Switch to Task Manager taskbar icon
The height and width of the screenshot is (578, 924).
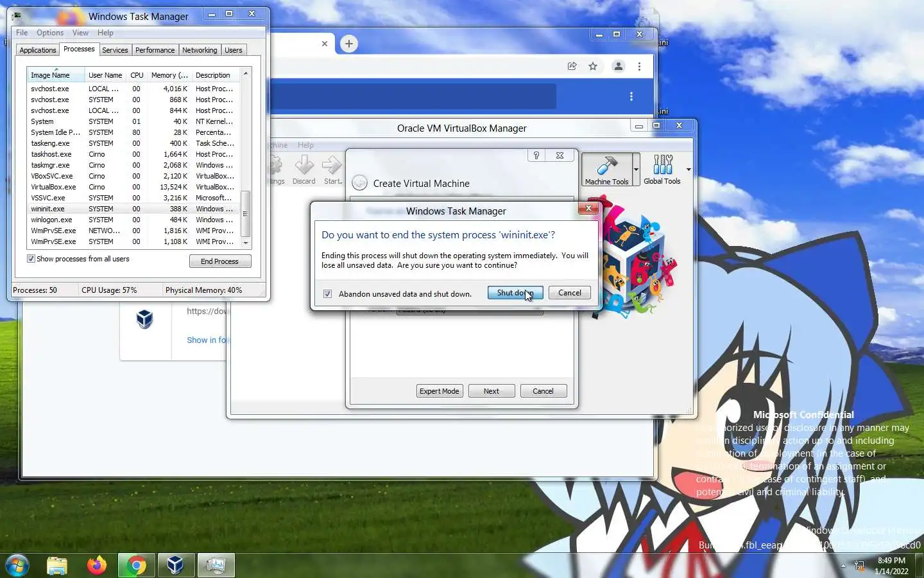coord(216,565)
